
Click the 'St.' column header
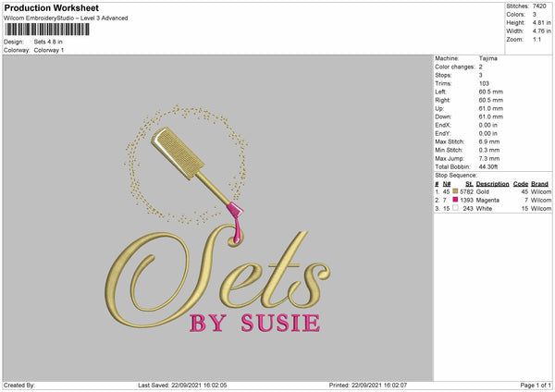(470, 184)
